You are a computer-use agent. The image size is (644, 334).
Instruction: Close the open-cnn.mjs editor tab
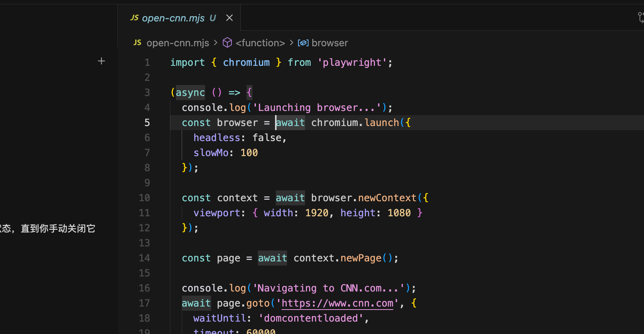click(229, 18)
